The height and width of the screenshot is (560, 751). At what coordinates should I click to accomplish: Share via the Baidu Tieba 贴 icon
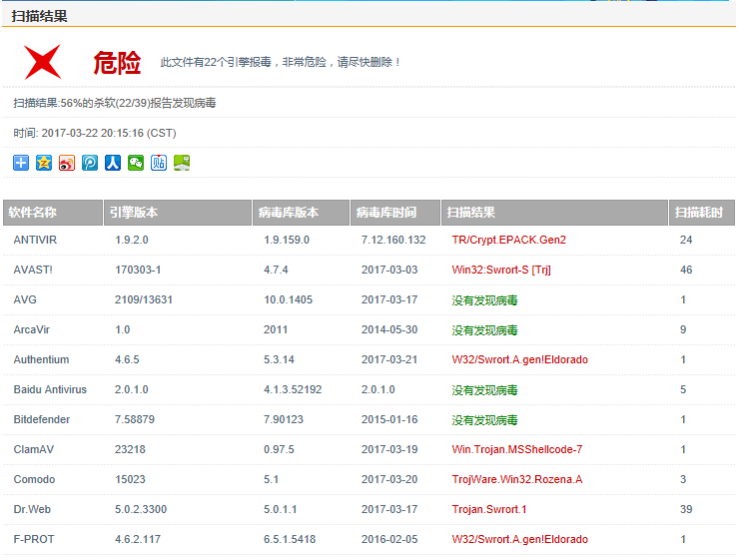[x=159, y=163]
